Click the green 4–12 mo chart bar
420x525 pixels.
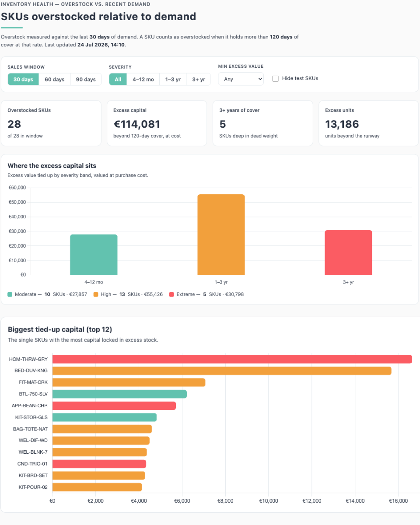pyautogui.click(x=94, y=255)
